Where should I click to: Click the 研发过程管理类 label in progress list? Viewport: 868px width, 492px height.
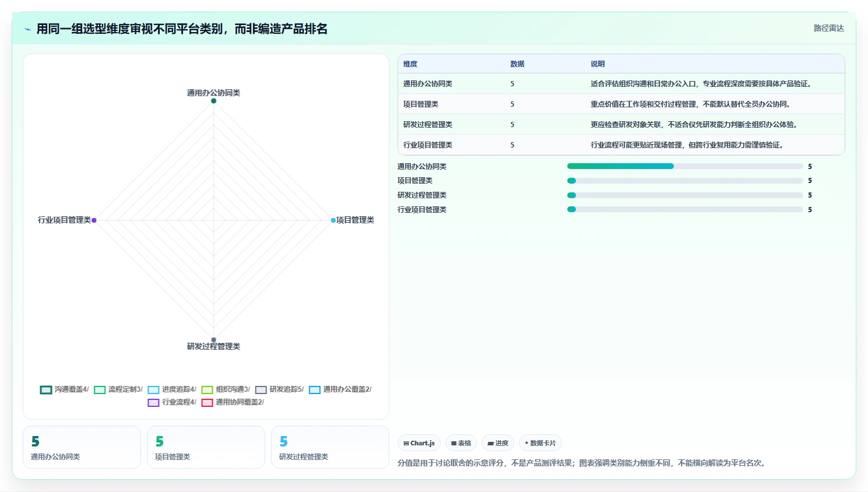click(x=422, y=195)
